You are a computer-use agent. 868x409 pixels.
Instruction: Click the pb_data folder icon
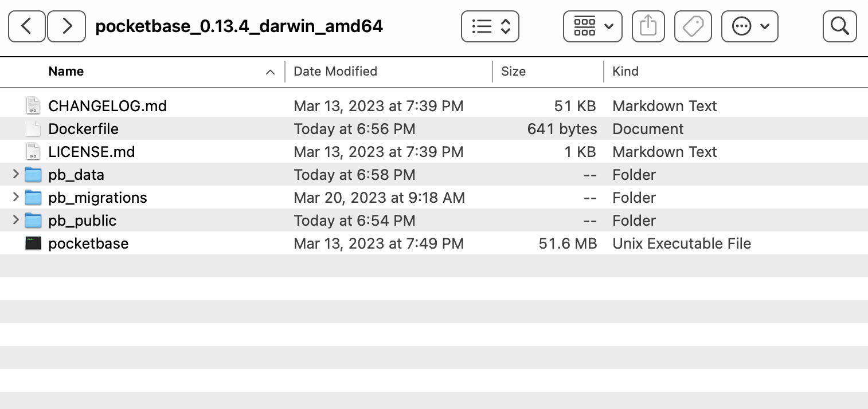point(33,174)
